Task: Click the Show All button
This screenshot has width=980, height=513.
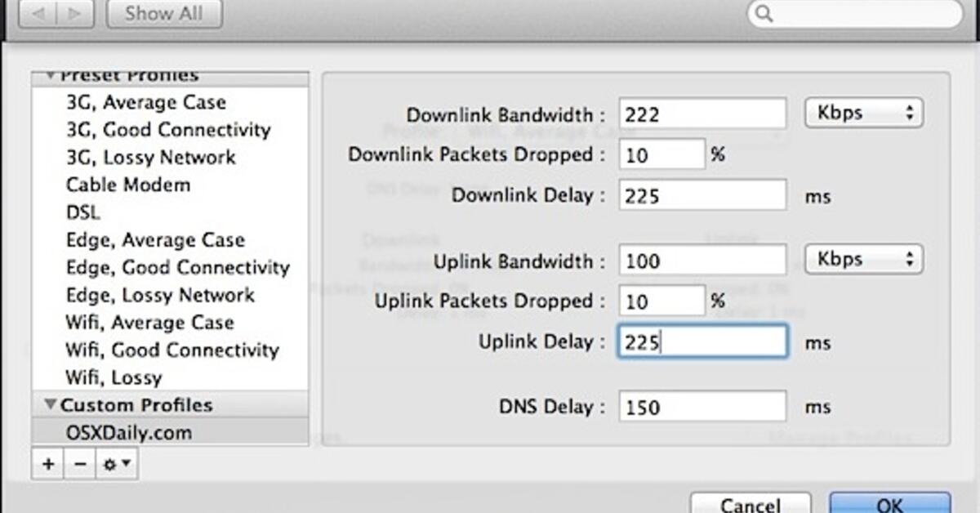Action: [164, 15]
